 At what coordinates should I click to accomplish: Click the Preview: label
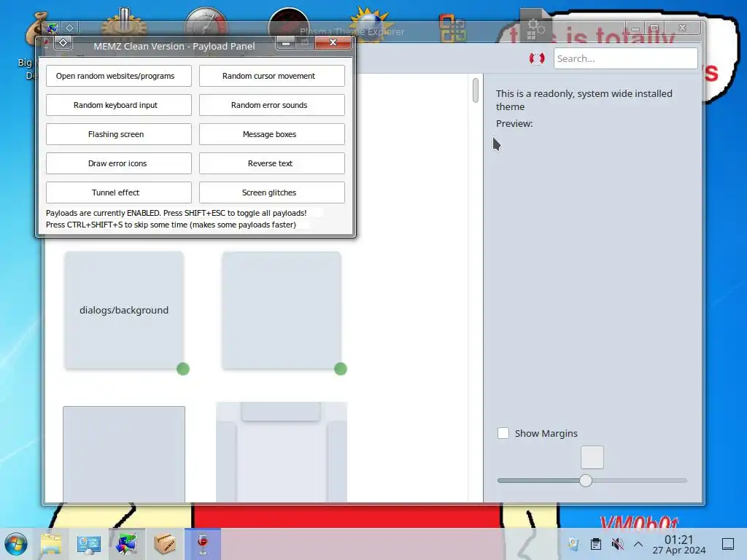pos(514,123)
